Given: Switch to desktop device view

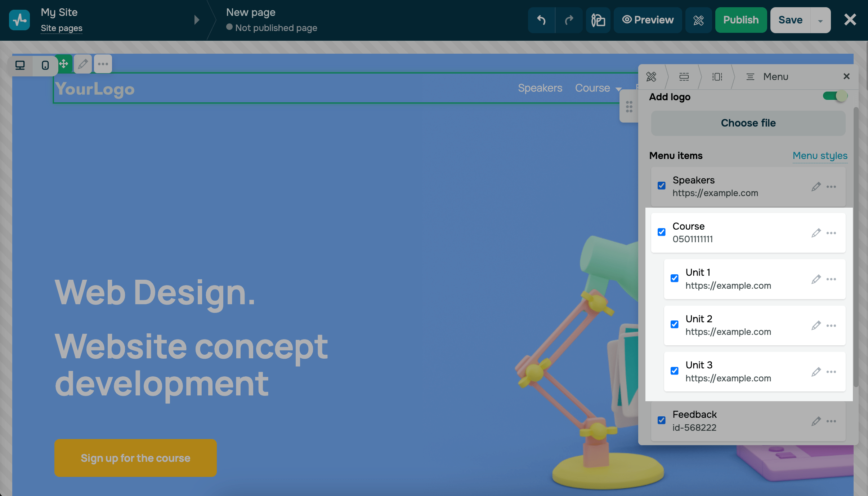Looking at the screenshot, I should pyautogui.click(x=20, y=65).
